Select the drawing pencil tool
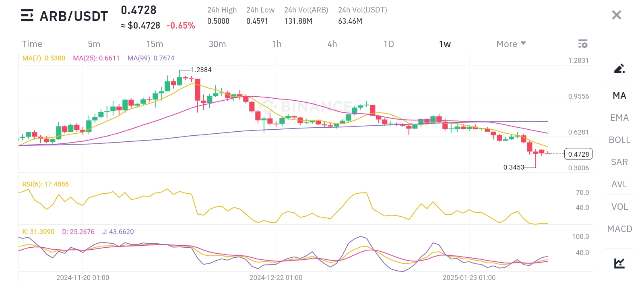The height and width of the screenshot is (290, 644). (619, 68)
